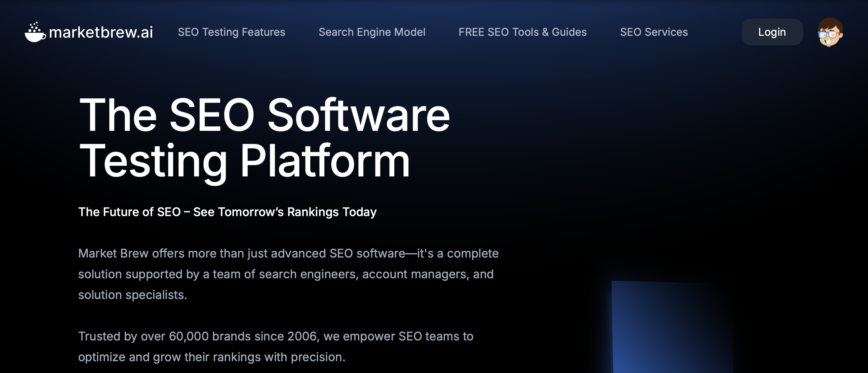
Task: Click the text "optimize and grow their rankings"
Action: point(170,357)
